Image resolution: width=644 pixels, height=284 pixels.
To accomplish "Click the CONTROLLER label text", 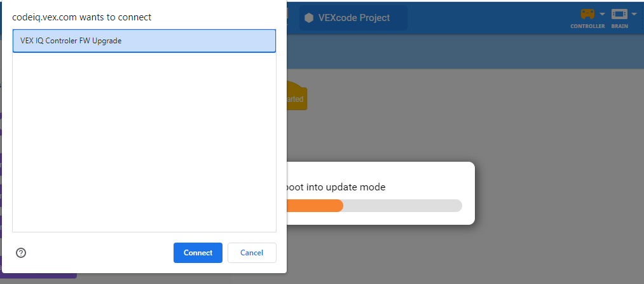I will (x=587, y=26).
